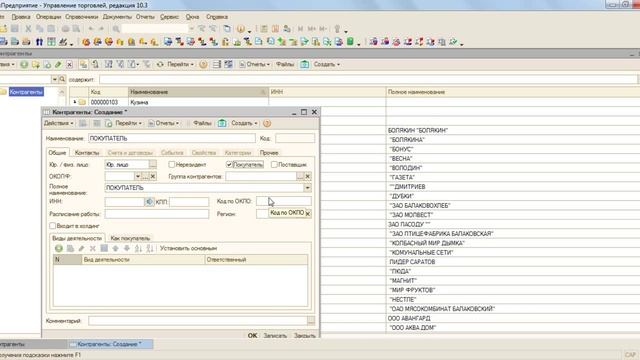Click M+ memory button in main toolbar

pos(312,29)
